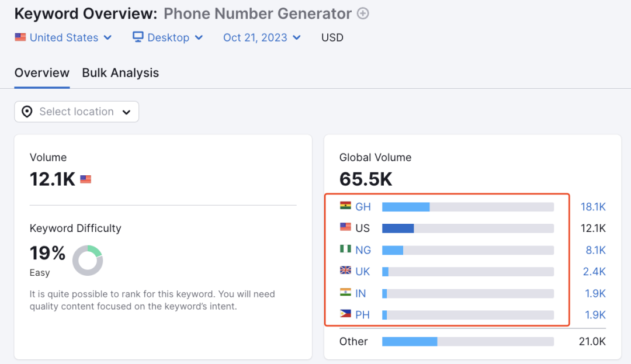This screenshot has width=631, height=364.
Task: Open the 8.1K Nigeria volume link
Action: (x=595, y=250)
